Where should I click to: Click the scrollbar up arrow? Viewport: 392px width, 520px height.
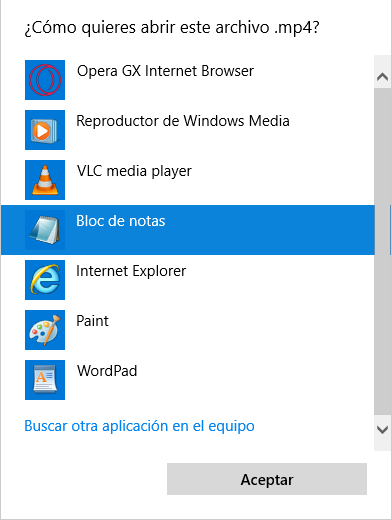382,77
